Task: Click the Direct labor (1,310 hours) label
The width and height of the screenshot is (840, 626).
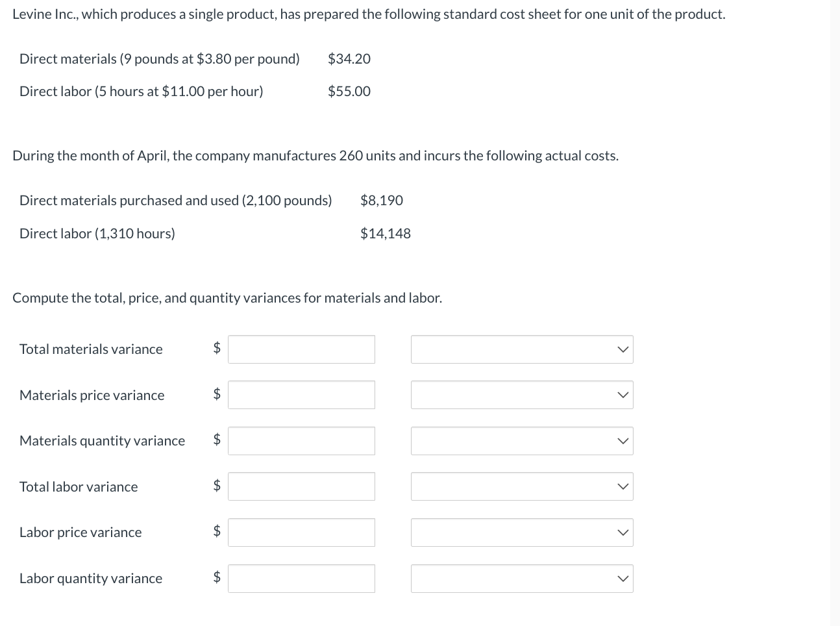Action: [97, 234]
